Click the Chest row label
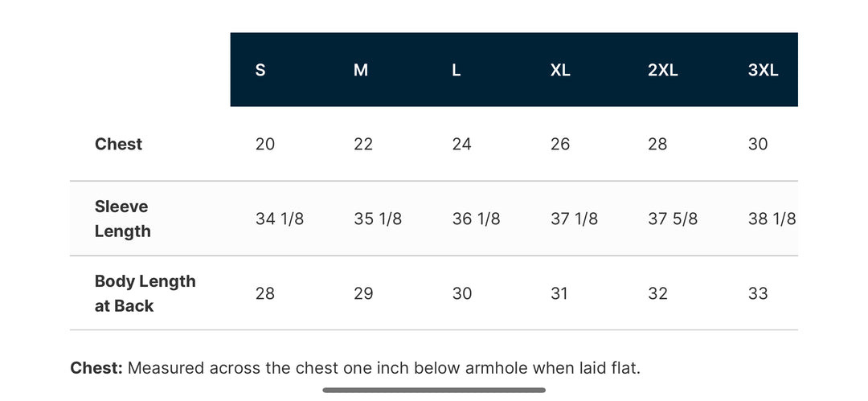The image size is (868, 401). click(118, 144)
